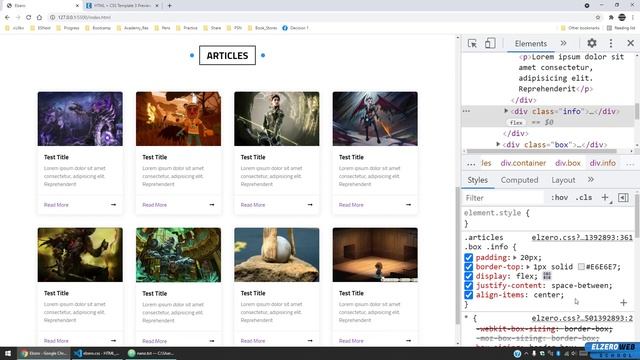Switch to HTML CSS Template 3 tab
Viewport: 640px width, 360px height.
122,6
